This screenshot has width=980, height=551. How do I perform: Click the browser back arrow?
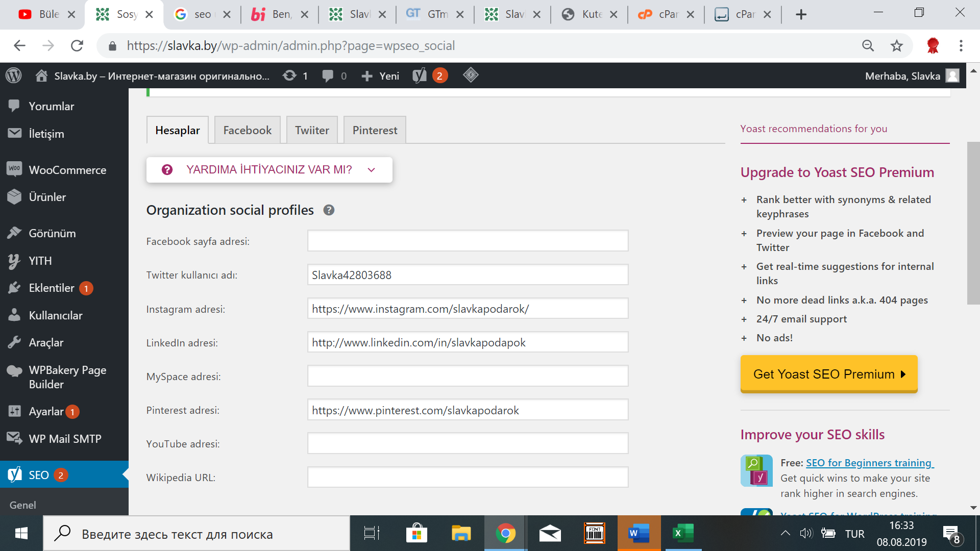point(19,46)
